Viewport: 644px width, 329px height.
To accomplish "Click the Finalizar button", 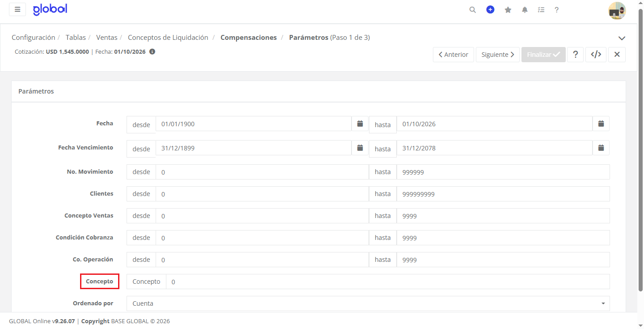I will click(543, 55).
